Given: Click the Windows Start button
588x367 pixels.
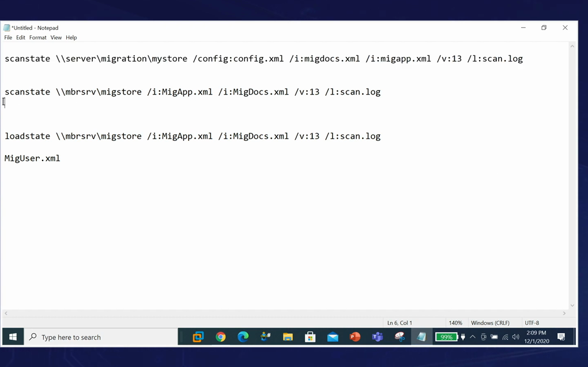Looking at the screenshot, I should (13, 337).
